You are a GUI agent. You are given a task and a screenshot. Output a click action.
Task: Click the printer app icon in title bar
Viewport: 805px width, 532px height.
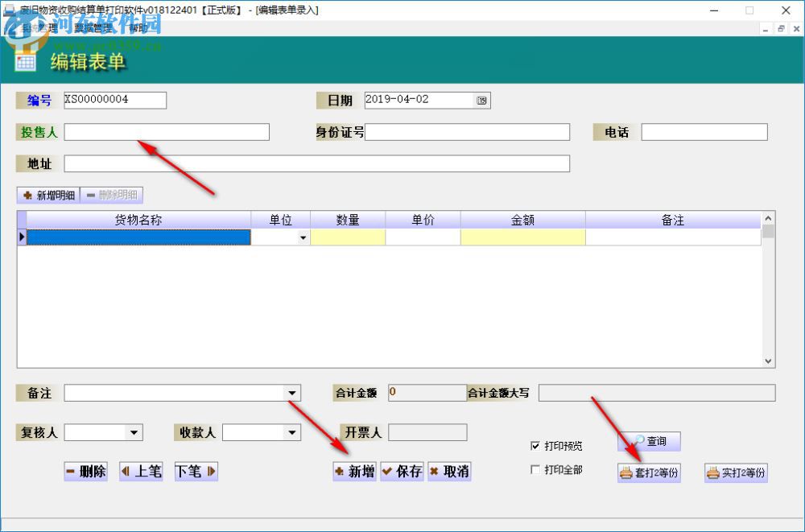click(x=9, y=10)
